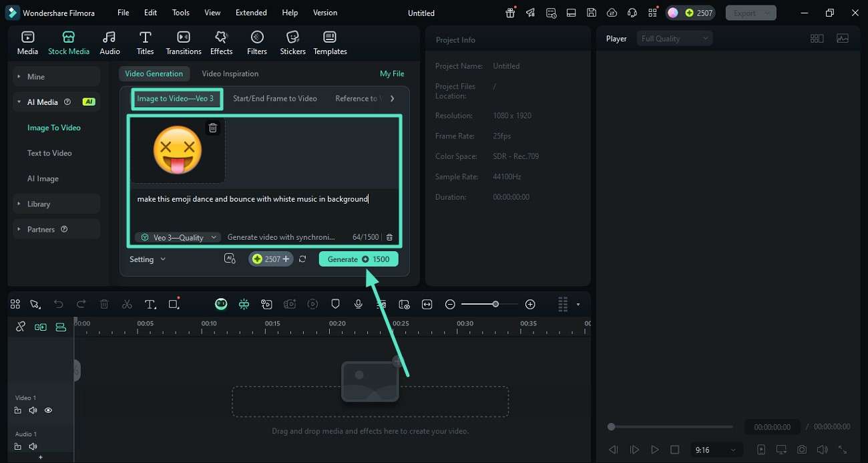The height and width of the screenshot is (463, 868).
Task: Open the player fullscreen icon
Action: [x=843, y=450]
